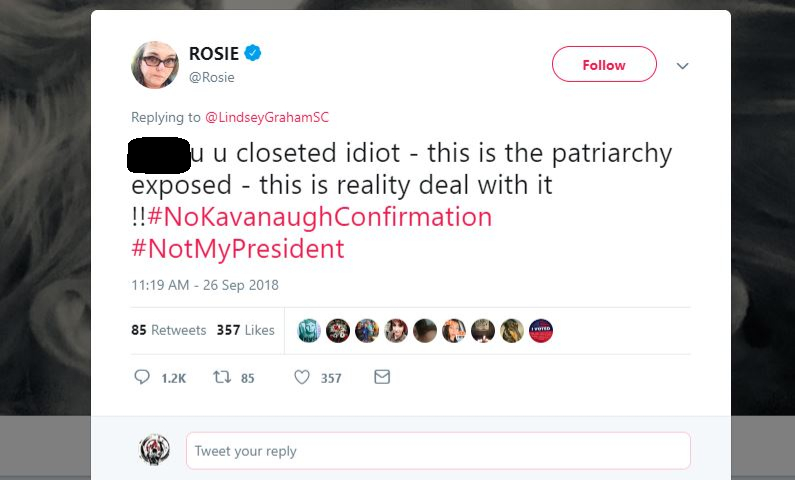Click the reply speech bubble icon

pyautogui.click(x=141, y=377)
